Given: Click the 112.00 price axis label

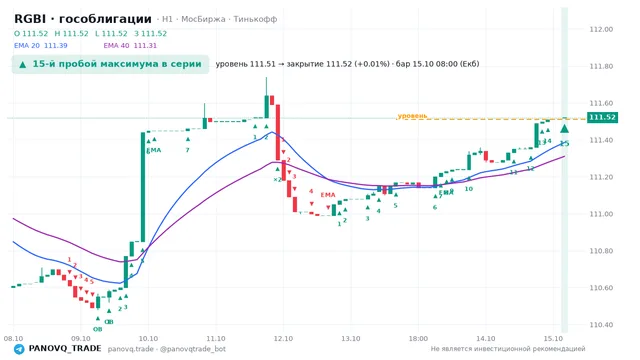Looking at the screenshot, I should click(x=601, y=29).
